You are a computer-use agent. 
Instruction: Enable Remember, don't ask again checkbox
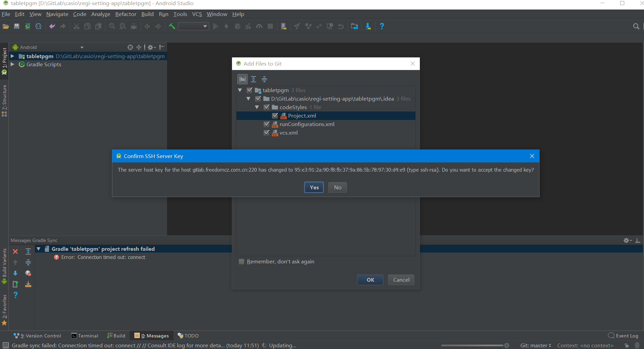coord(242,262)
